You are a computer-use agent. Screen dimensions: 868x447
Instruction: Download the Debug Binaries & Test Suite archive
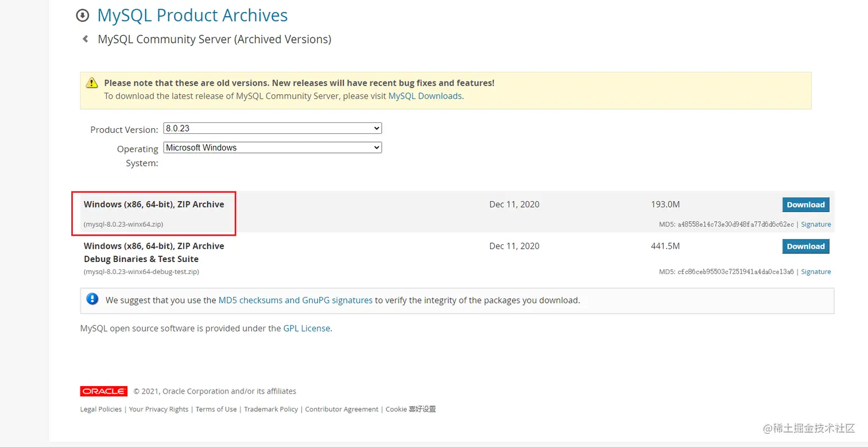tap(805, 246)
